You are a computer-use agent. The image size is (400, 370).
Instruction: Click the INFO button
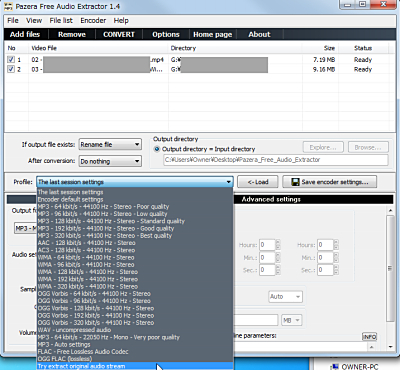point(369,337)
